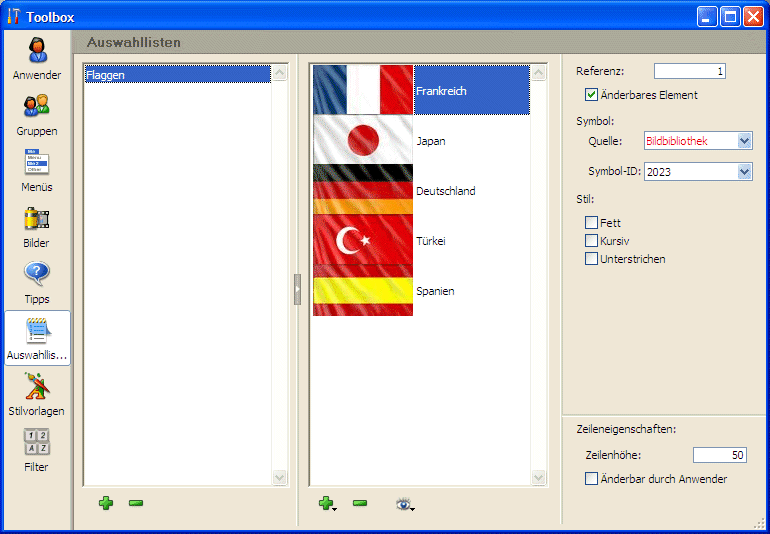This screenshot has height=534, width=770.
Task: Enable the Kursiv style checkbox
Action: 592,241
